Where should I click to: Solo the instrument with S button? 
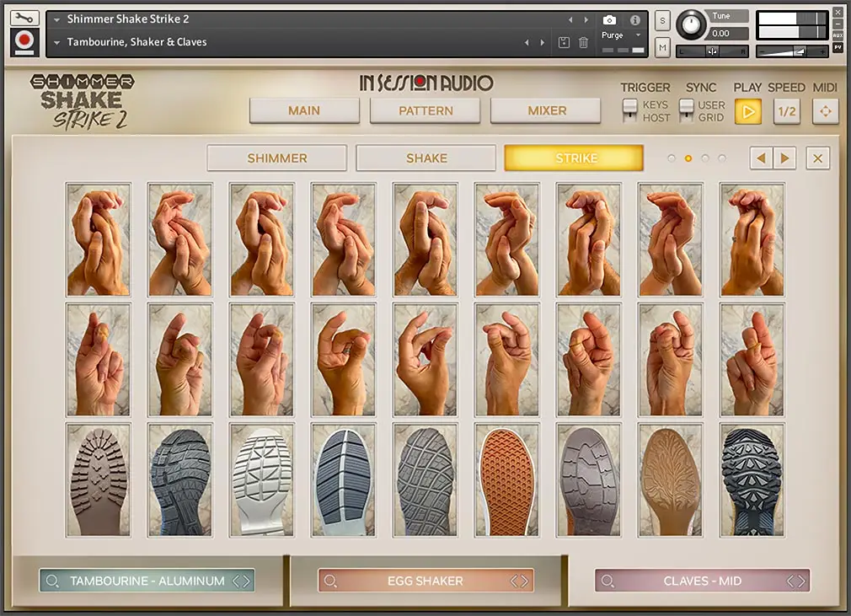point(662,21)
